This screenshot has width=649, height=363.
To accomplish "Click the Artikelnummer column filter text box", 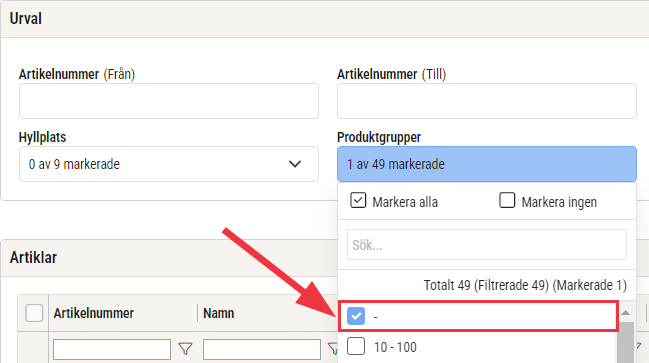I will tap(112, 349).
